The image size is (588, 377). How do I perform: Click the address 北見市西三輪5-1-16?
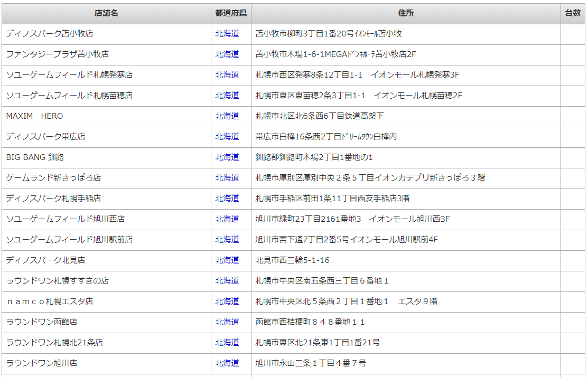tap(292, 260)
